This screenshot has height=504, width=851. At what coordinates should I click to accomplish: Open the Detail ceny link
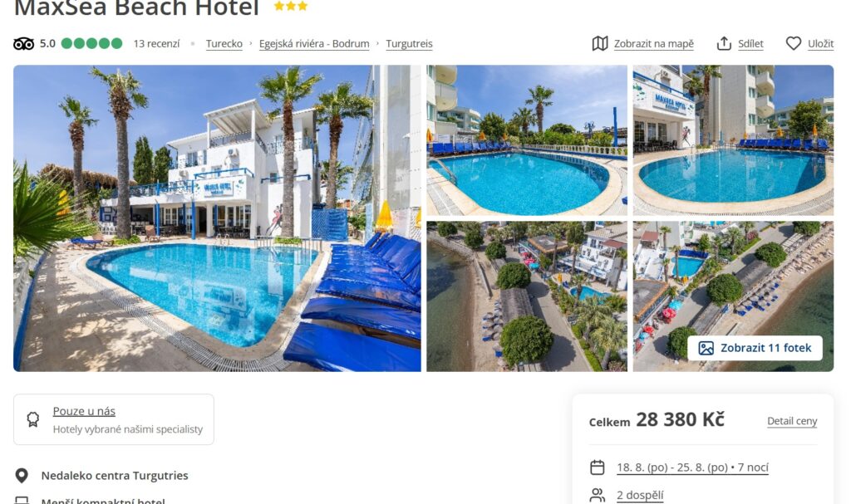792,421
